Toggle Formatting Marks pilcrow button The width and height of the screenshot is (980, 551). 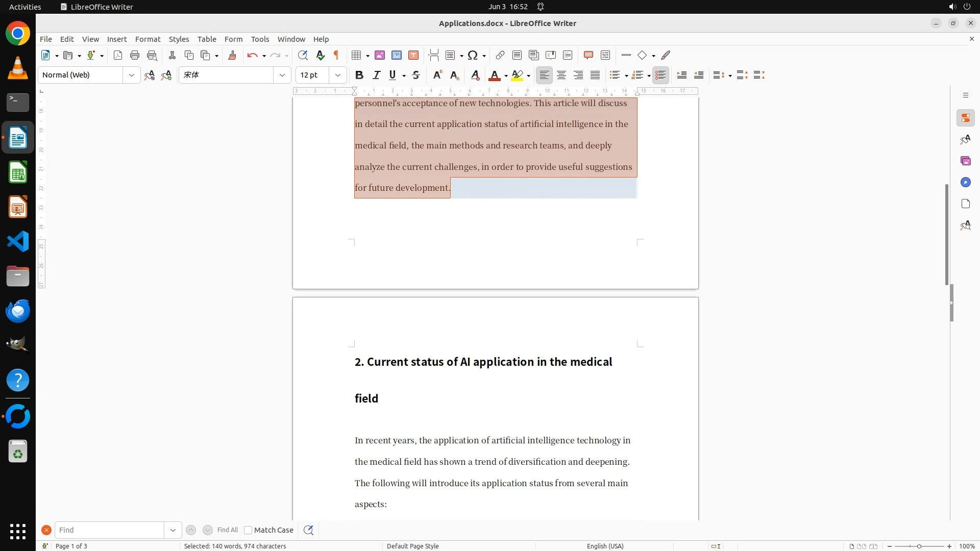336,55
